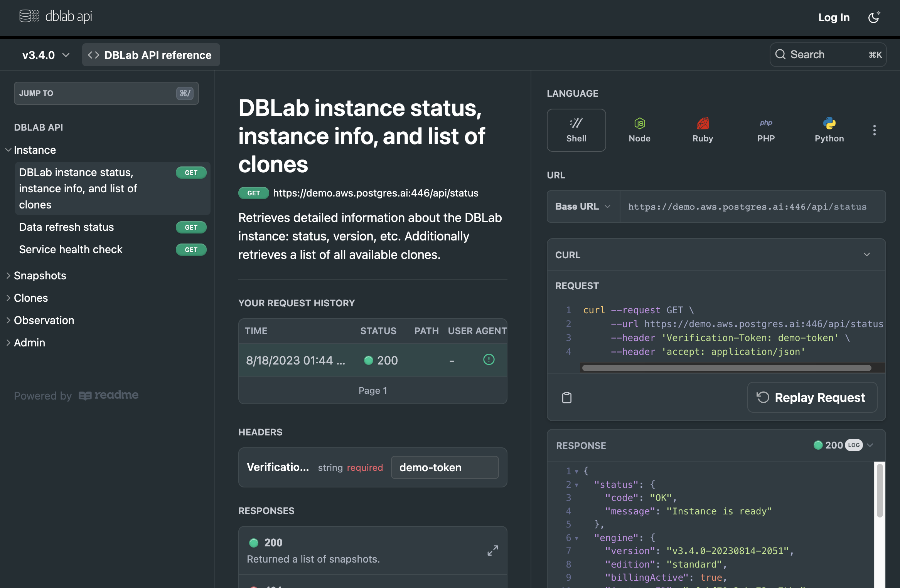This screenshot has height=588, width=900.
Task: Click GET badge for Data refresh status
Action: point(191,227)
